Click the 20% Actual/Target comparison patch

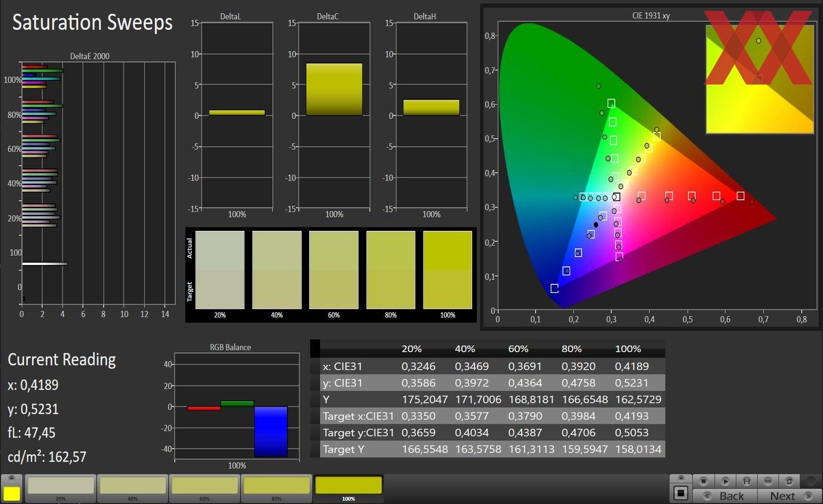pos(220,270)
